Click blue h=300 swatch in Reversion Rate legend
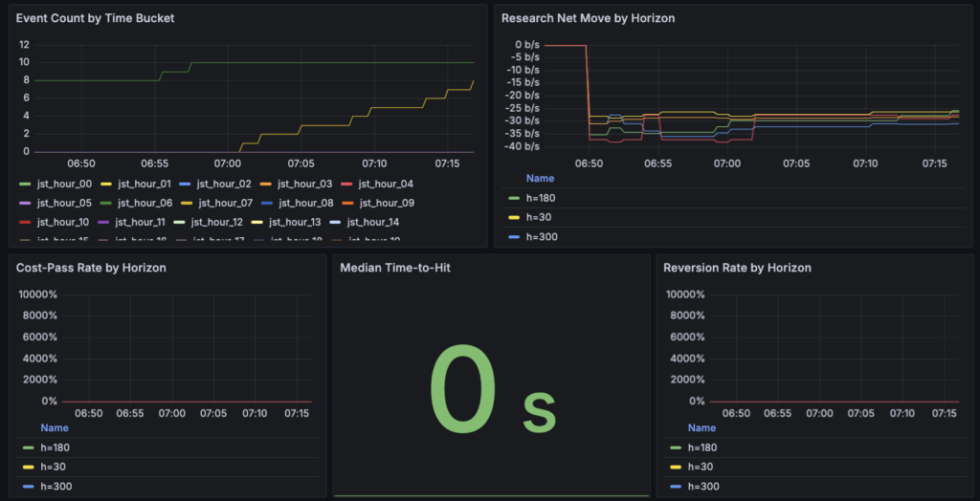Image resolution: width=980 pixels, height=501 pixels. [677, 487]
